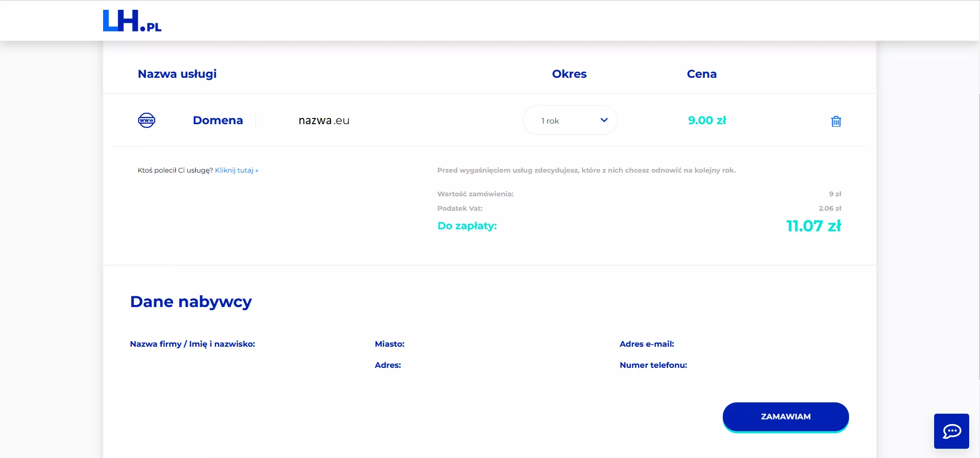
Task: Click the "9 zł" order value
Action: click(835, 194)
